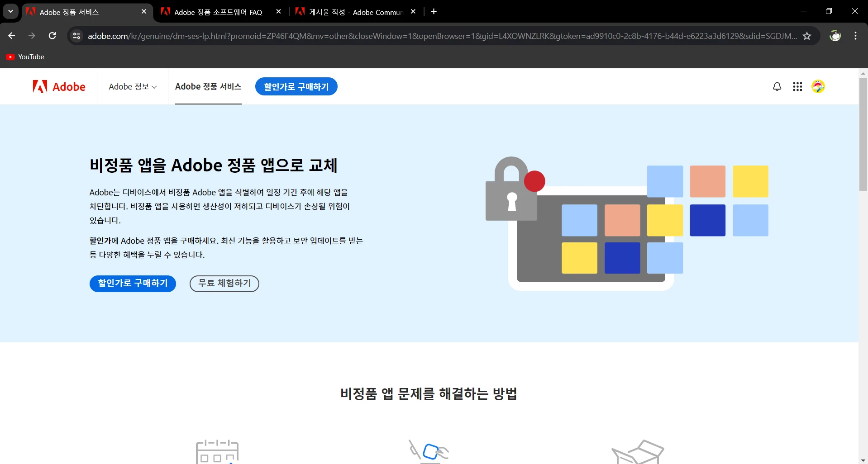This screenshot has height=464, width=868.
Task: Open the tab search dropdown arrow
Action: point(10,11)
